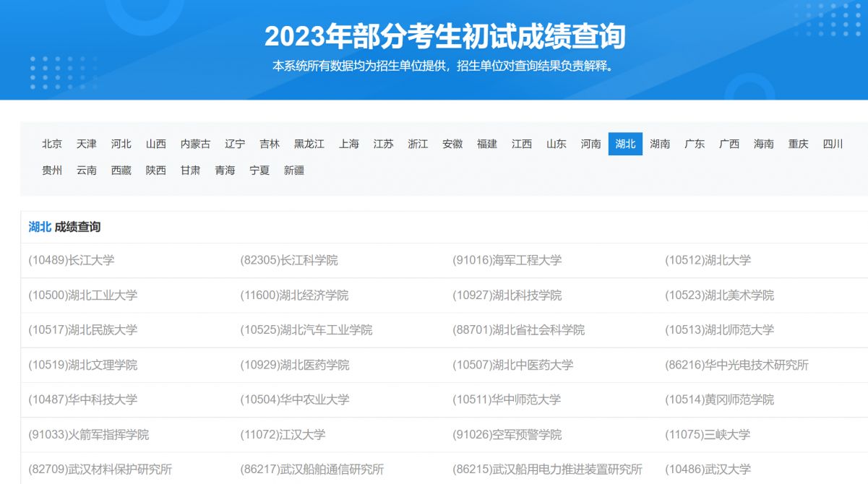Click the highlighted 湖北 tab
868x484 pixels.
click(625, 144)
